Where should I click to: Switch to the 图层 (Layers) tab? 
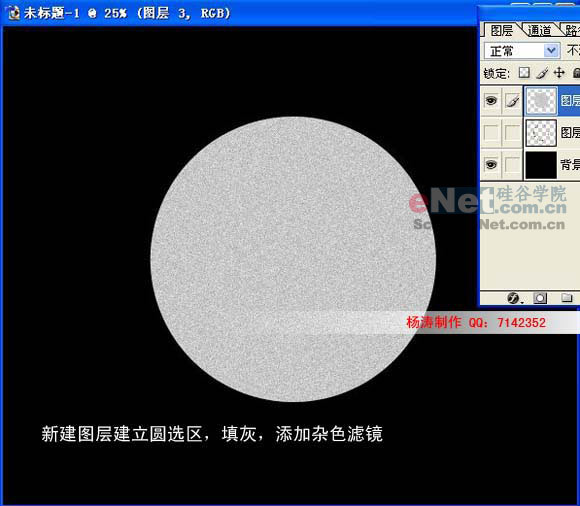tap(502, 30)
